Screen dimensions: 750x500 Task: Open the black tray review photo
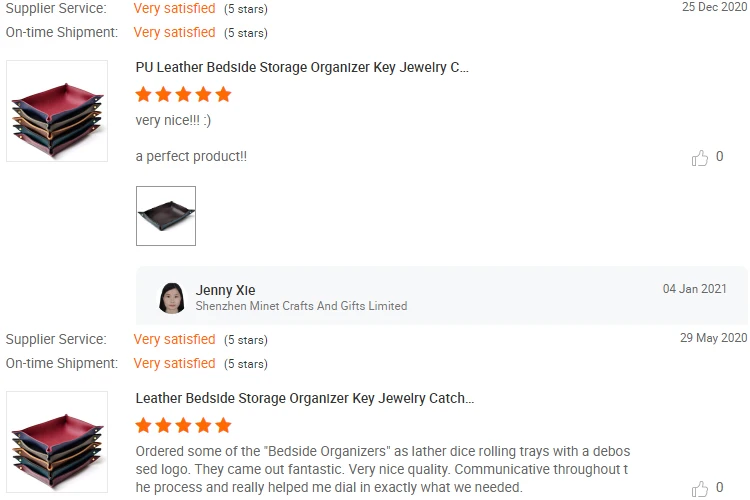point(166,216)
